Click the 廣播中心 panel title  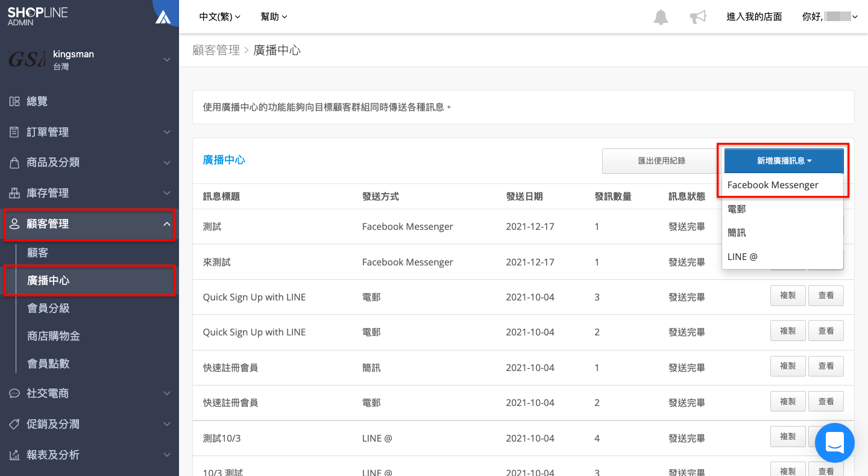224,160
